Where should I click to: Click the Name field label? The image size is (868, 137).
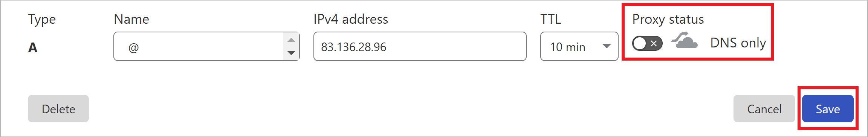coord(131,19)
